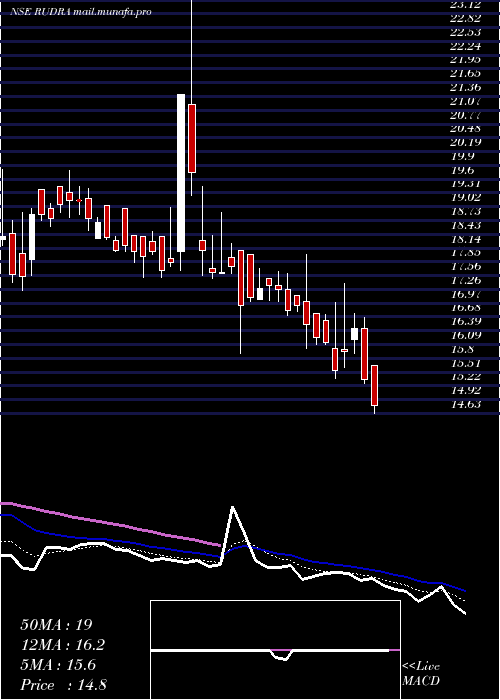This screenshot has height=700, width=500.
Task: Select the 5MA : 15.6 label
Action: click(58, 665)
